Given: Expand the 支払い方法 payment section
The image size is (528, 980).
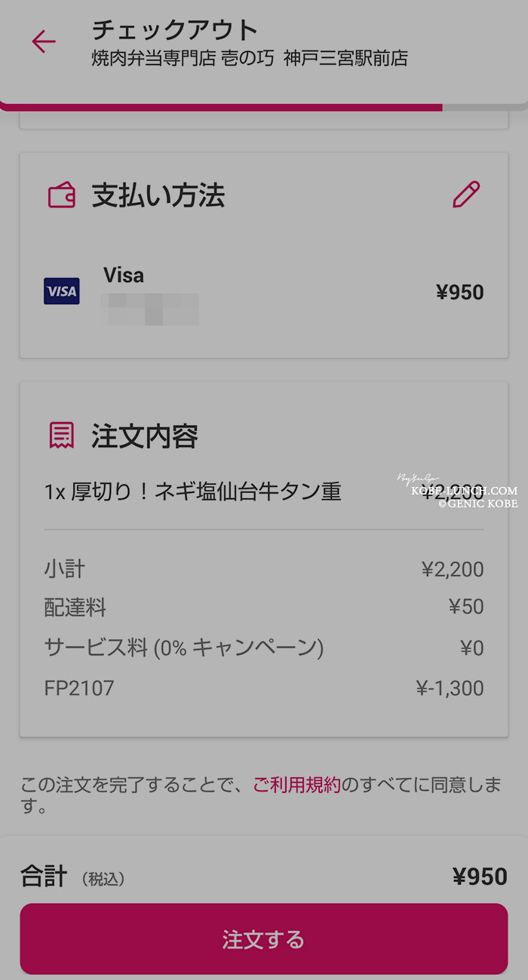Looking at the screenshot, I should pos(264,194).
